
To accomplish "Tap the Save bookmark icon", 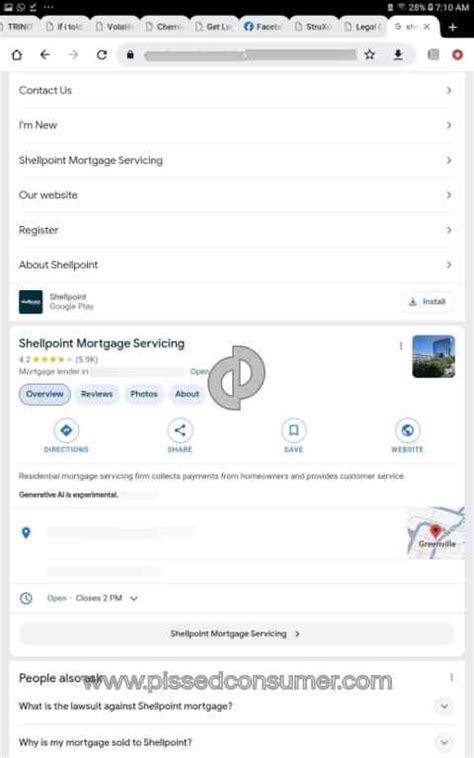I will (294, 430).
